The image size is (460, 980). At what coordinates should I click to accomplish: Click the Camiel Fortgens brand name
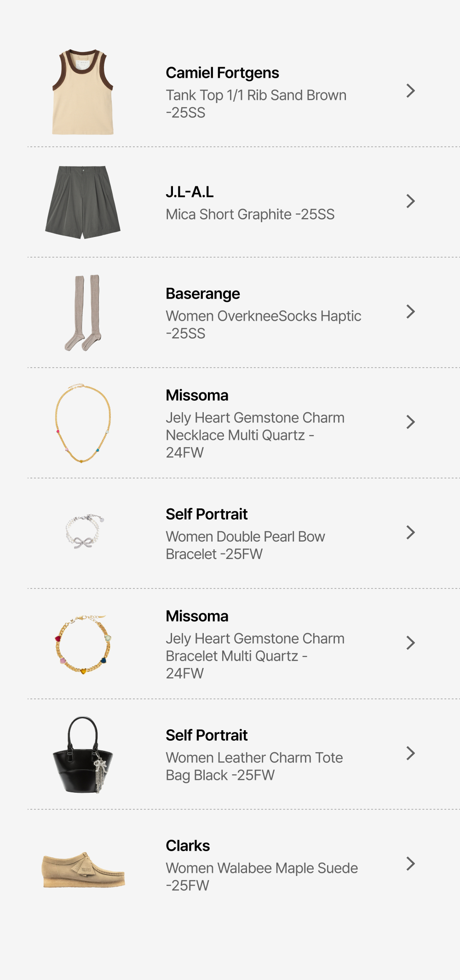point(222,73)
